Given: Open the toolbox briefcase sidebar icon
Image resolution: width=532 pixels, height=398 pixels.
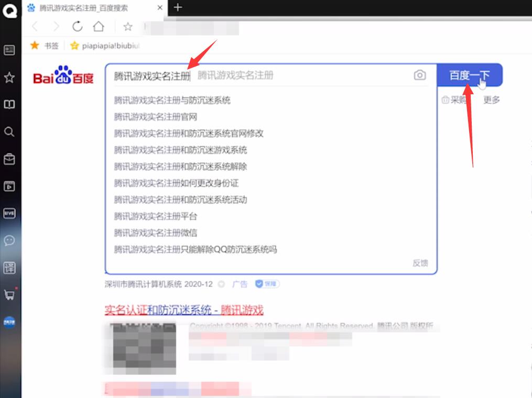Looking at the screenshot, I should point(9,159).
